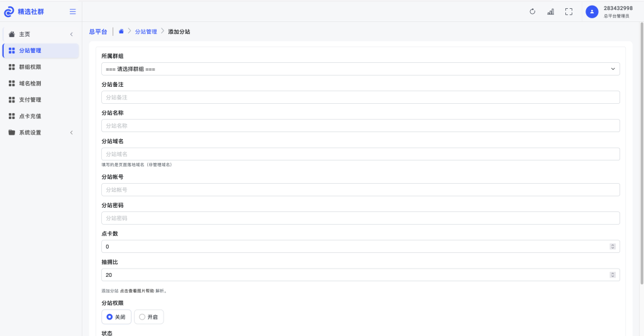
Task: Click the 点卡数 number spinner
Action: pyautogui.click(x=613, y=247)
